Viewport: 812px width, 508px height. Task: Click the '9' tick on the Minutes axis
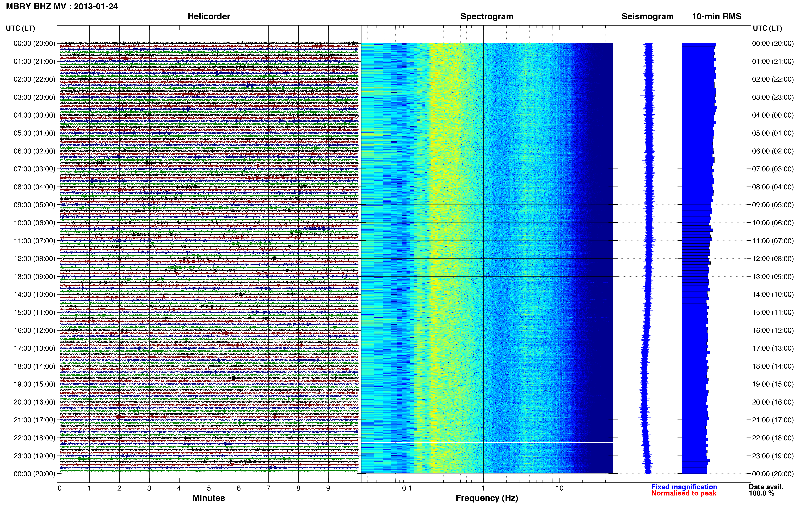point(328,488)
